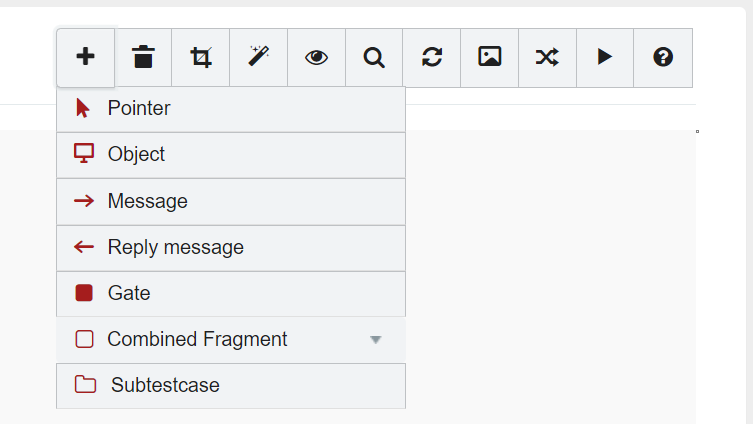Viewport: 753px width, 424px height.
Task: Click the image export icon
Action: [x=489, y=57]
